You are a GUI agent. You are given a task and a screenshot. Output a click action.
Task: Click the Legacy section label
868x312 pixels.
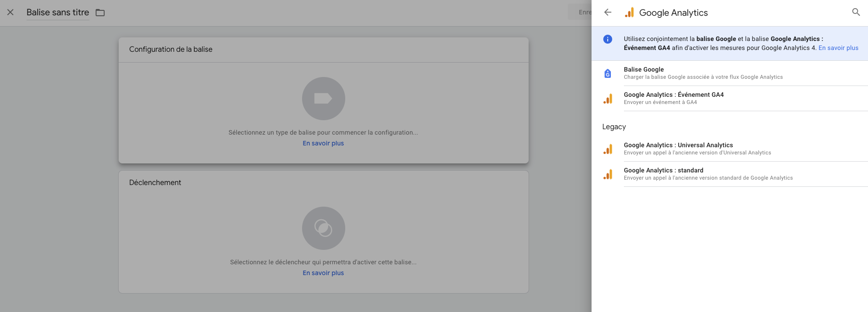point(614,127)
